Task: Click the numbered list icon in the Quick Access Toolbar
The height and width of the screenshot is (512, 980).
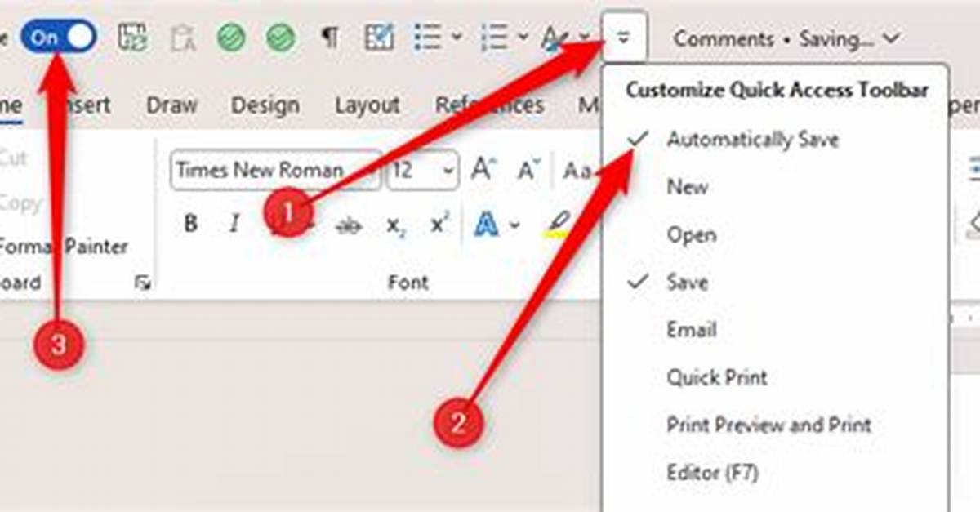Action: (495, 38)
